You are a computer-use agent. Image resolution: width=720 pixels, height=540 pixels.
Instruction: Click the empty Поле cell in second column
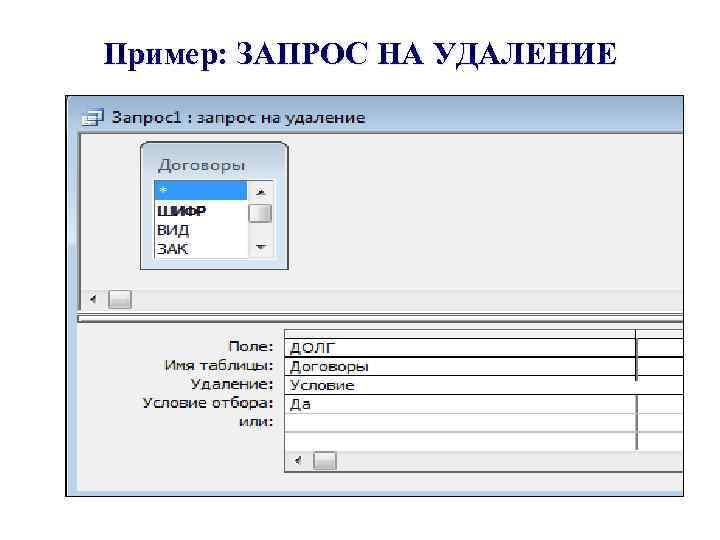[x=660, y=348]
